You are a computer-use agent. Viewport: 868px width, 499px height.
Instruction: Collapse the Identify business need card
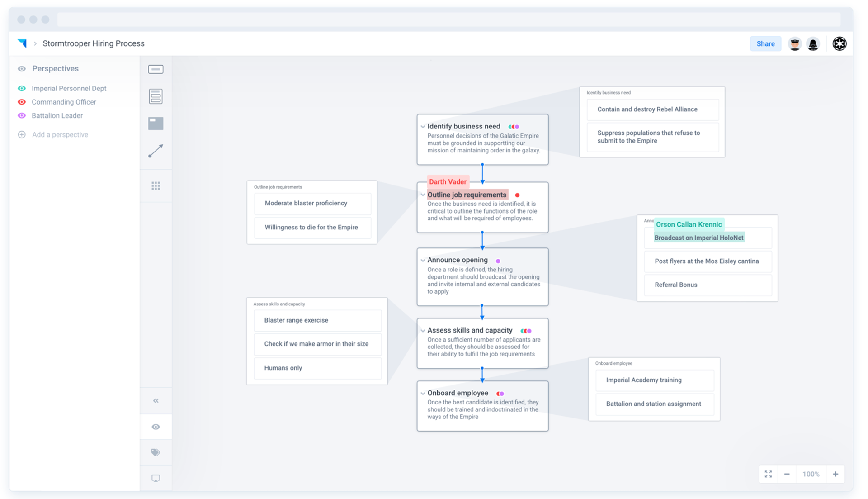click(423, 127)
